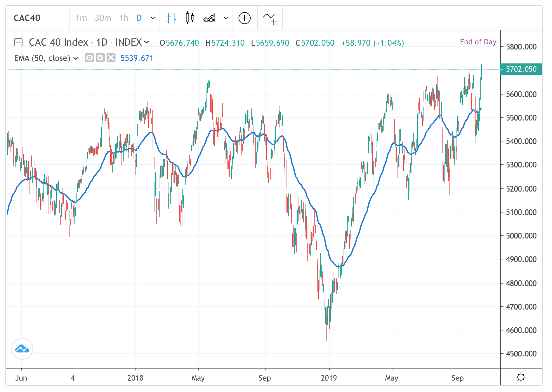Switch to the 30m timeframe
This screenshot has height=392, width=552.
(x=103, y=18)
